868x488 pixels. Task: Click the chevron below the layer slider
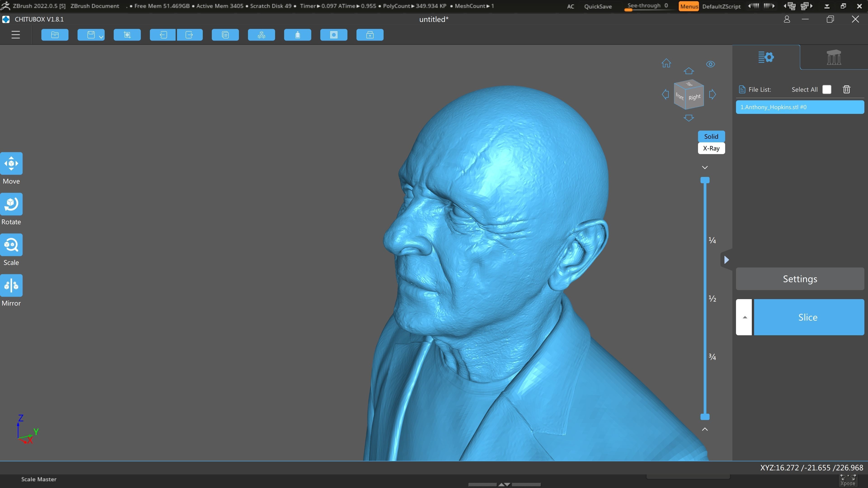[705, 429]
